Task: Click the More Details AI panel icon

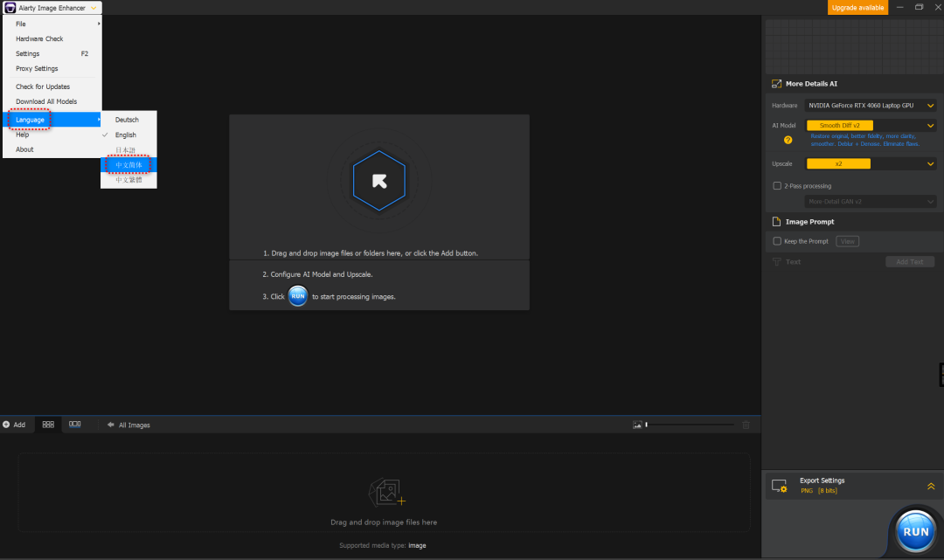Action: coord(777,84)
